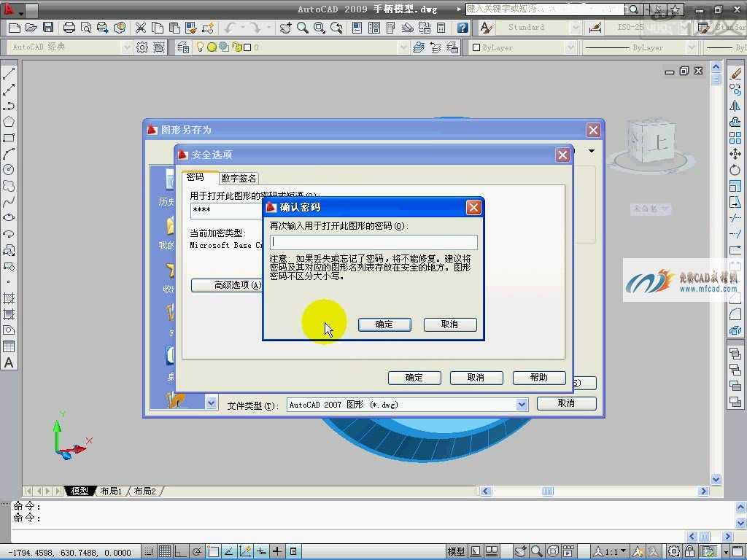Open the Layer Properties Manager icon
This screenshot has height=560, width=747.
coord(182,47)
